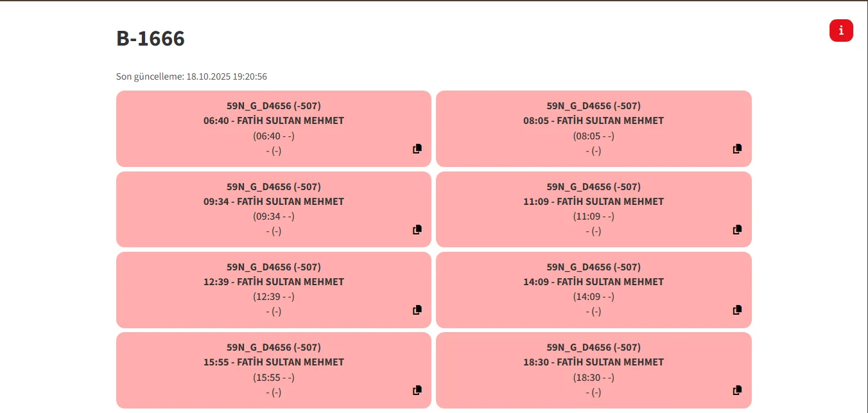Choose the 15:55 - FATİH SULTAN MEHMET card
The width and height of the screenshot is (868, 413).
[x=273, y=362]
